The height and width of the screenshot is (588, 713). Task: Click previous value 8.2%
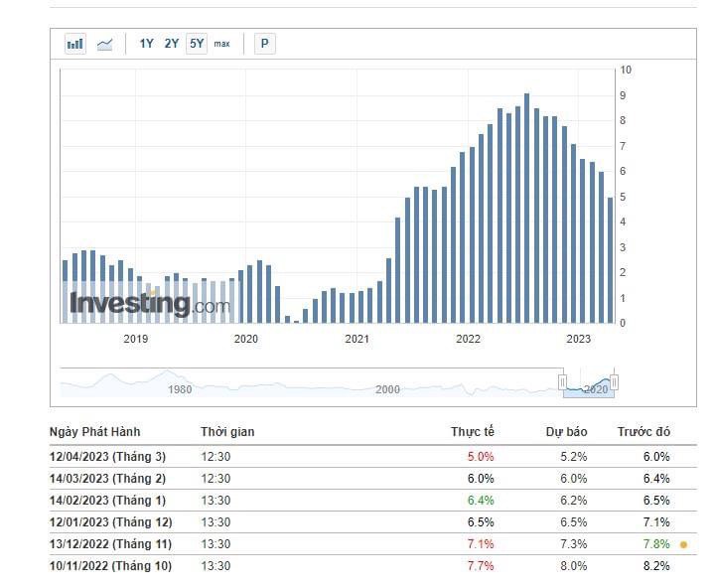coord(656,566)
